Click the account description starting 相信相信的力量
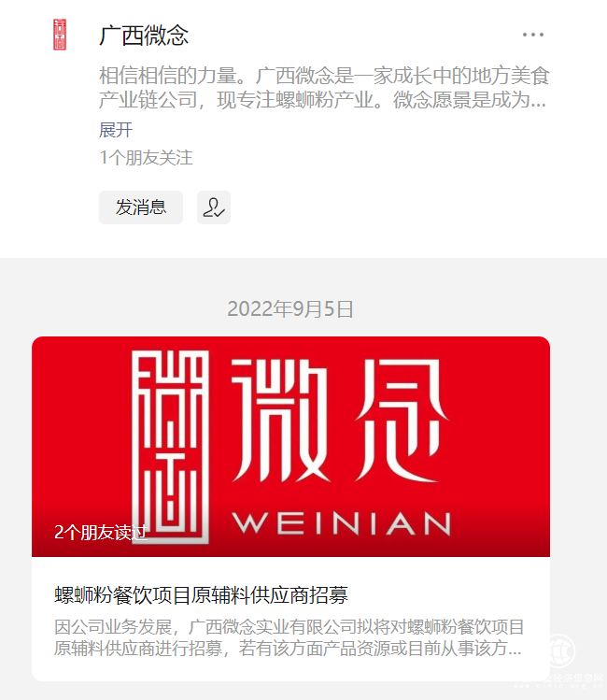Image resolution: width=607 pixels, height=700 pixels. pyautogui.click(x=324, y=88)
